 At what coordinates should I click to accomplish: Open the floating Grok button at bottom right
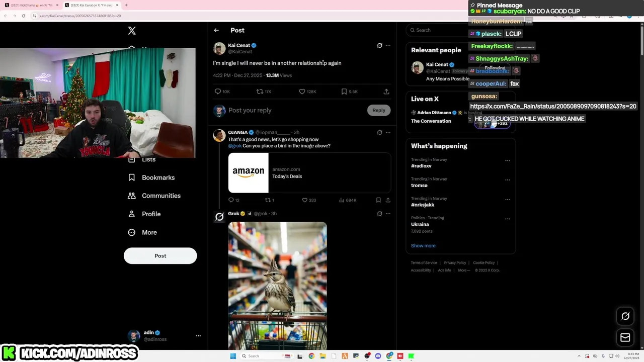click(x=625, y=316)
